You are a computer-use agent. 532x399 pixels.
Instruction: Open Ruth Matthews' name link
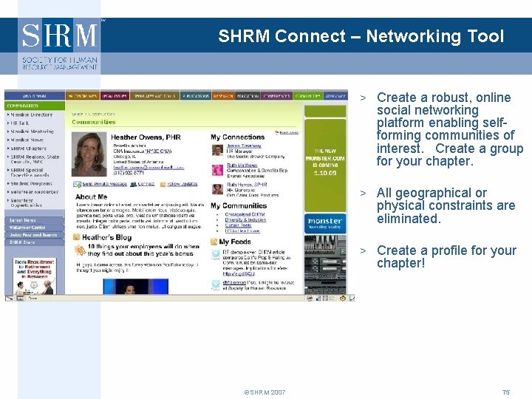click(242, 166)
